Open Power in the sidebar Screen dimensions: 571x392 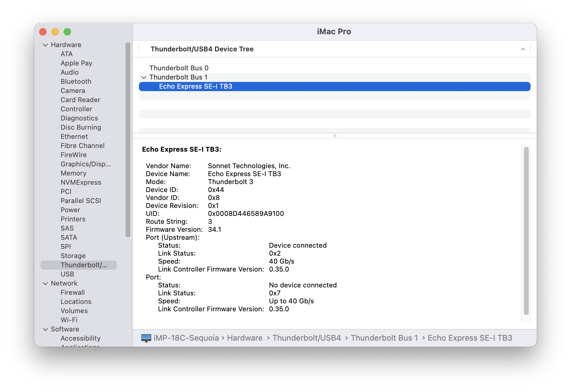tap(70, 210)
